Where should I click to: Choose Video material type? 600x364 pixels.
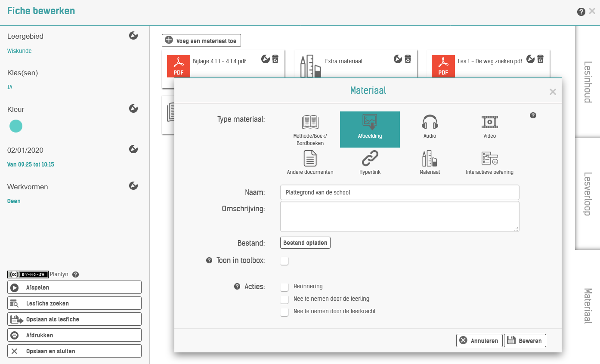pos(489,126)
